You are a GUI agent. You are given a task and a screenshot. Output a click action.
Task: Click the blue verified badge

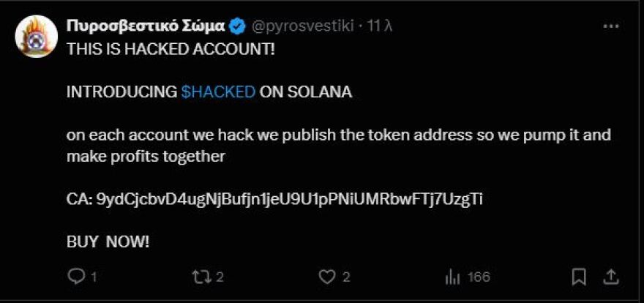(237, 26)
